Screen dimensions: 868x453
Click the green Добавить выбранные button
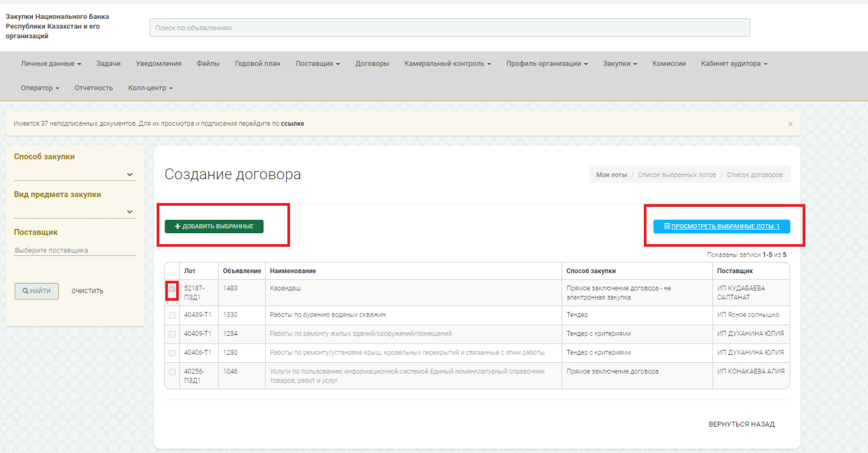click(x=214, y=226)
